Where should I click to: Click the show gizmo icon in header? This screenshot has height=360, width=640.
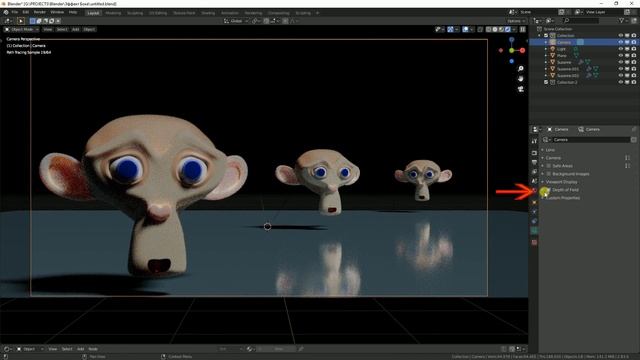point(450,29)
